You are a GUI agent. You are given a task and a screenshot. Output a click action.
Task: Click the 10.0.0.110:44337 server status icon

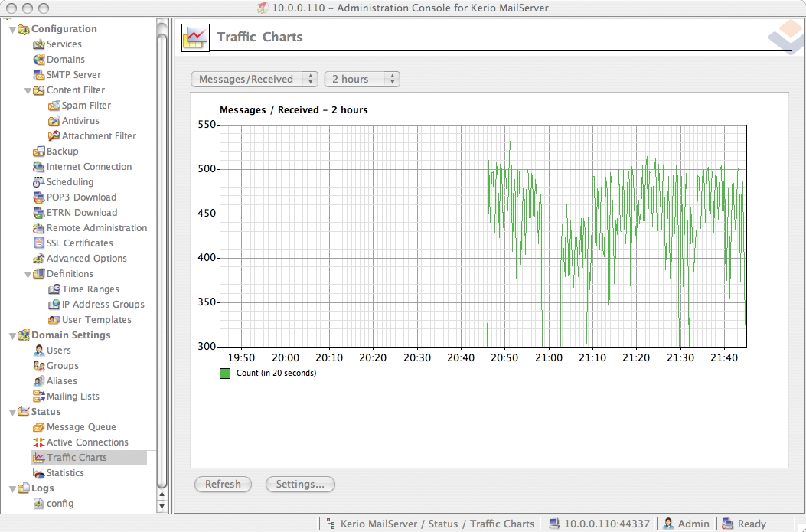[554, 524]
